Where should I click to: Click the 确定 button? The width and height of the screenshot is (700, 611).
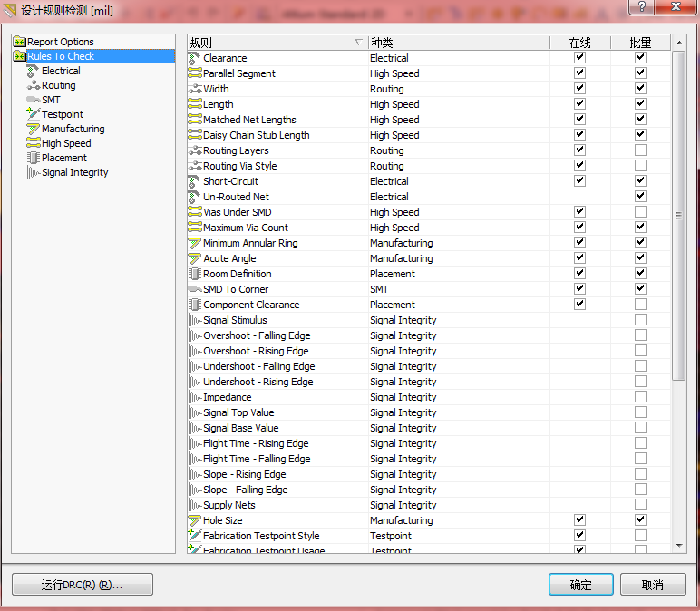[x=580, y=585]
